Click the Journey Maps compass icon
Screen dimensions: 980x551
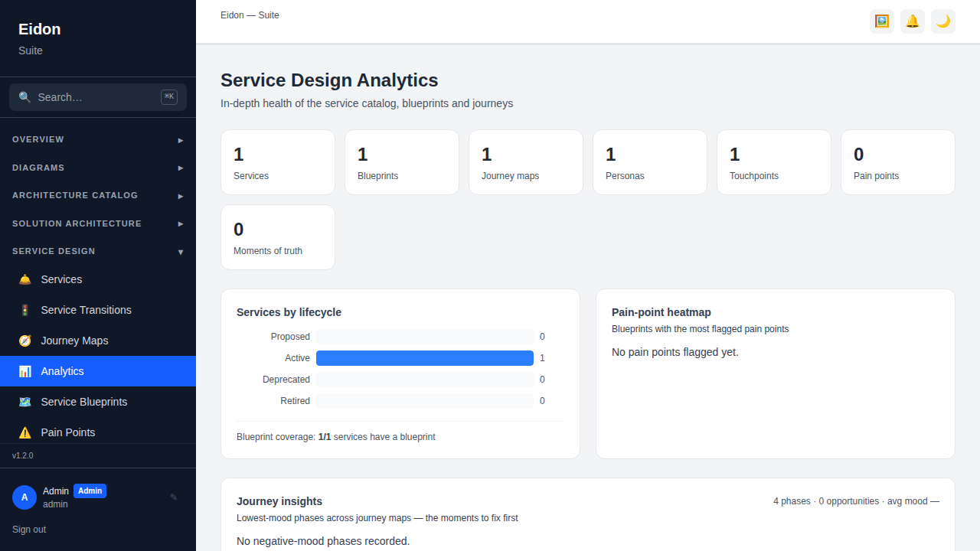25,341
